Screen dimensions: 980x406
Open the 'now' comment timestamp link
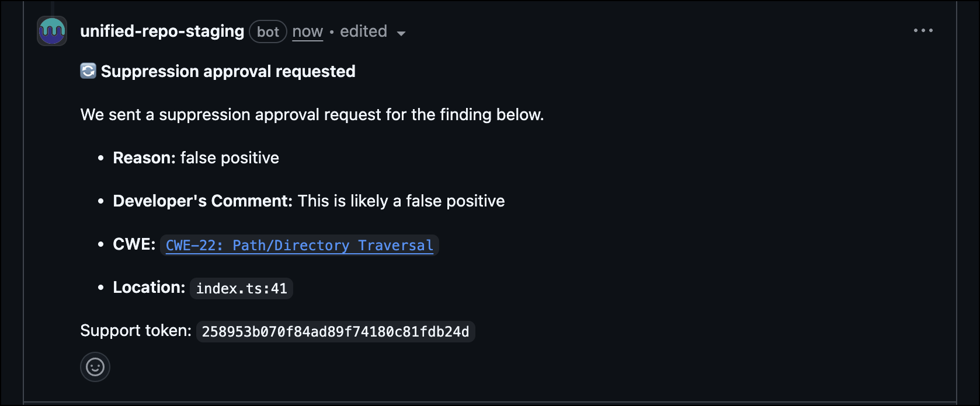(x=307, y=32)
